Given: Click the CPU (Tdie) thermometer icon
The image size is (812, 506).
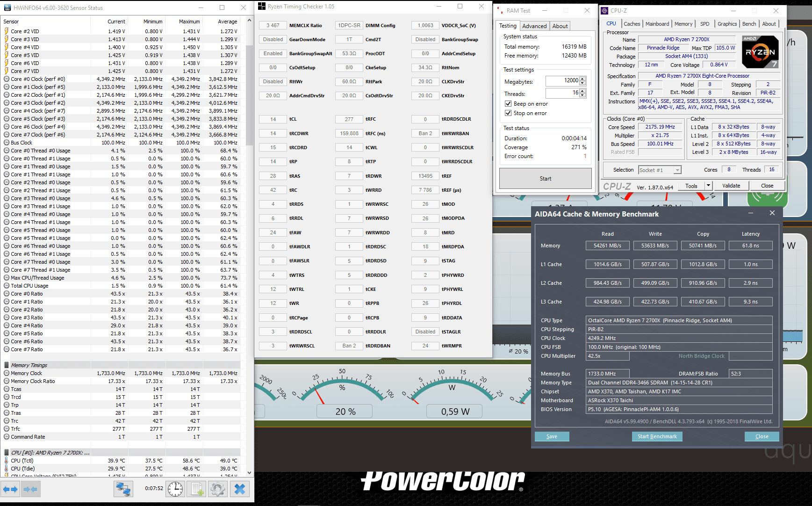Looking at the screenshot, I should click(x=7, y=469).
